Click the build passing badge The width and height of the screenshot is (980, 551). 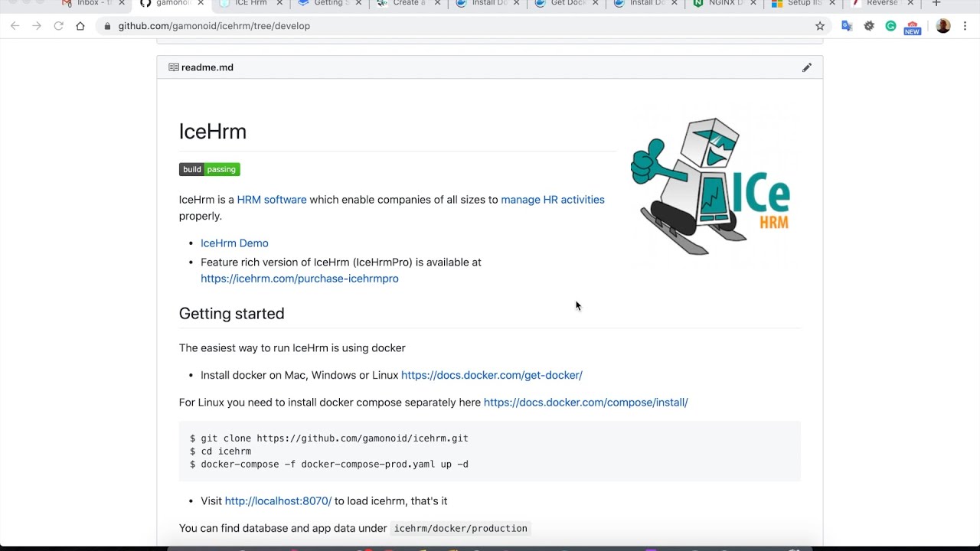tap(210, 169)
